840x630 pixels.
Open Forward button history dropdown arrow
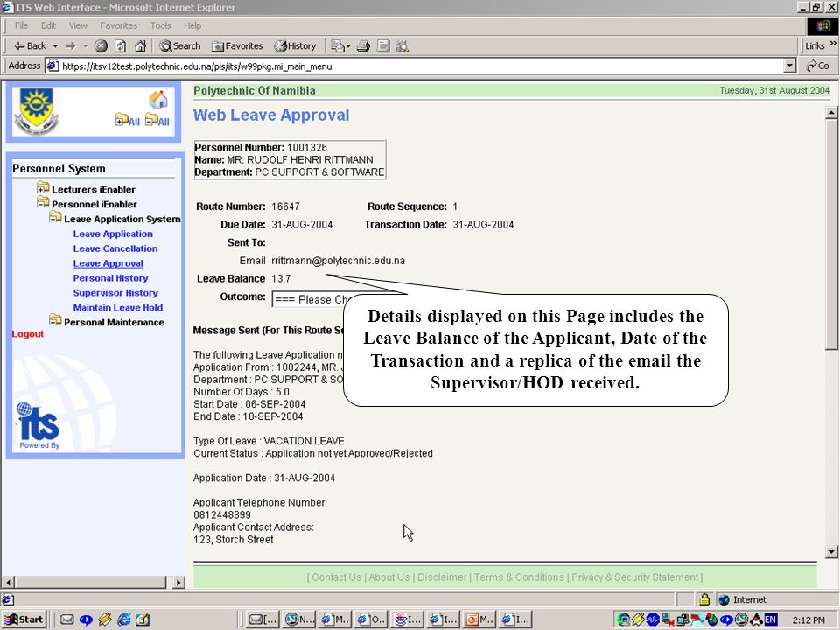click(85, 46)
